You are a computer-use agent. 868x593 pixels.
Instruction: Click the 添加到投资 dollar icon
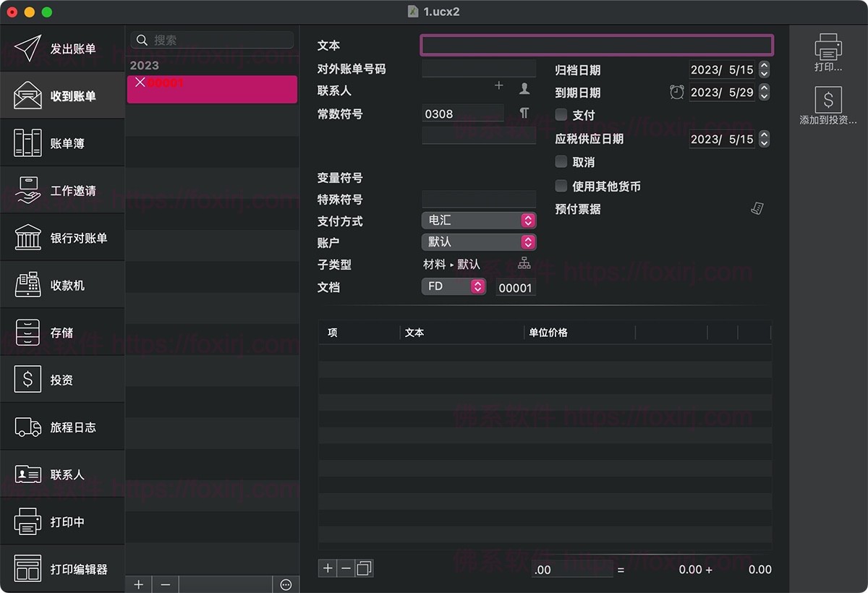tap(828, 100)
